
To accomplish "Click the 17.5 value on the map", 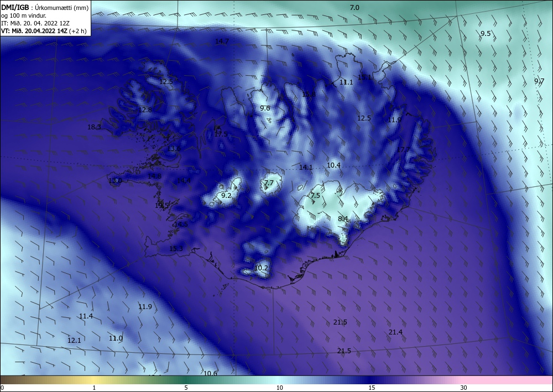I will [x=221, y=134].
